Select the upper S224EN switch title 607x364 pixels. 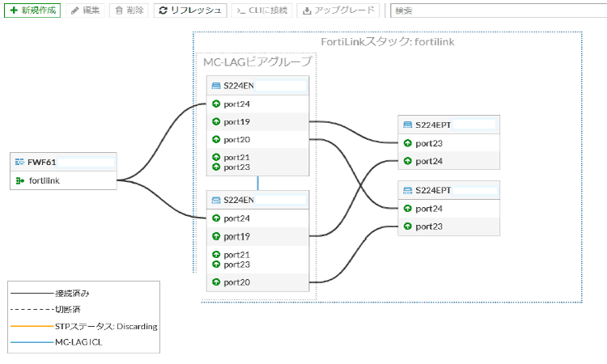pos(258,86)
